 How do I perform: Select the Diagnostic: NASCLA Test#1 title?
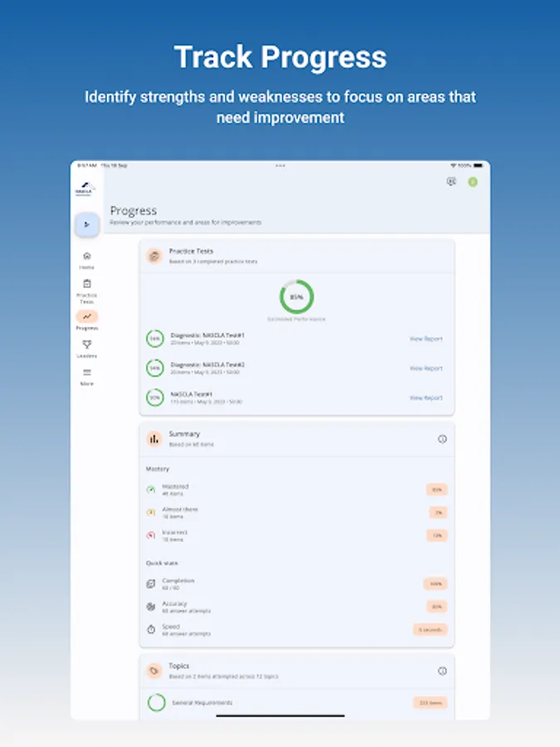(x=207, y=335)
